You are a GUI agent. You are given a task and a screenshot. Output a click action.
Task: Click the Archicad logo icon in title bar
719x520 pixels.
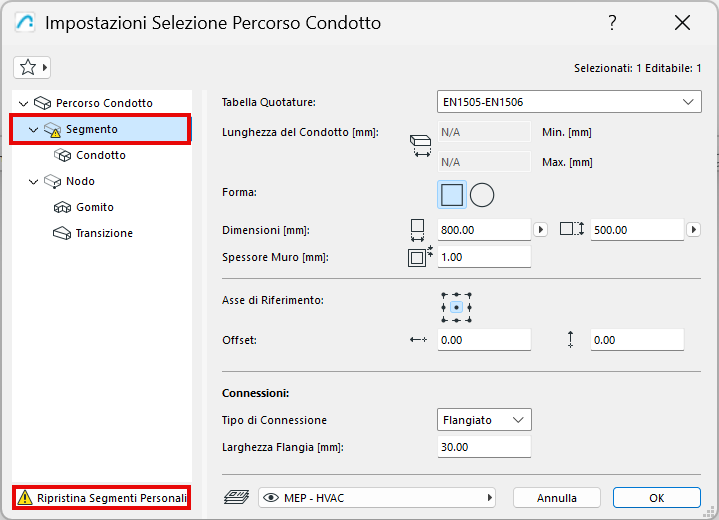point(23,22)
